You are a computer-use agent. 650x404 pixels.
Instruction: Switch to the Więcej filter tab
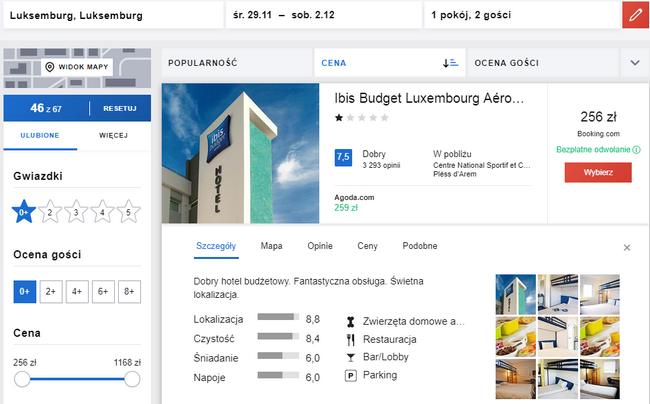click(113, 135)
